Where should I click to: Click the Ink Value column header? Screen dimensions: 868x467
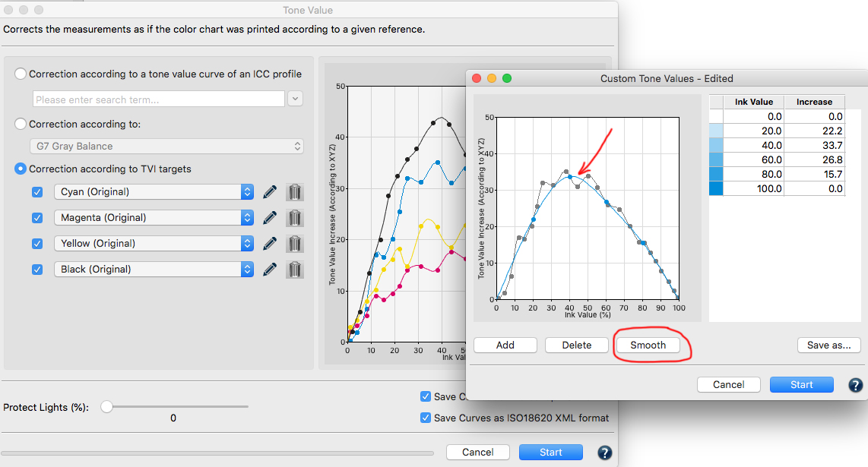[754, 102]
